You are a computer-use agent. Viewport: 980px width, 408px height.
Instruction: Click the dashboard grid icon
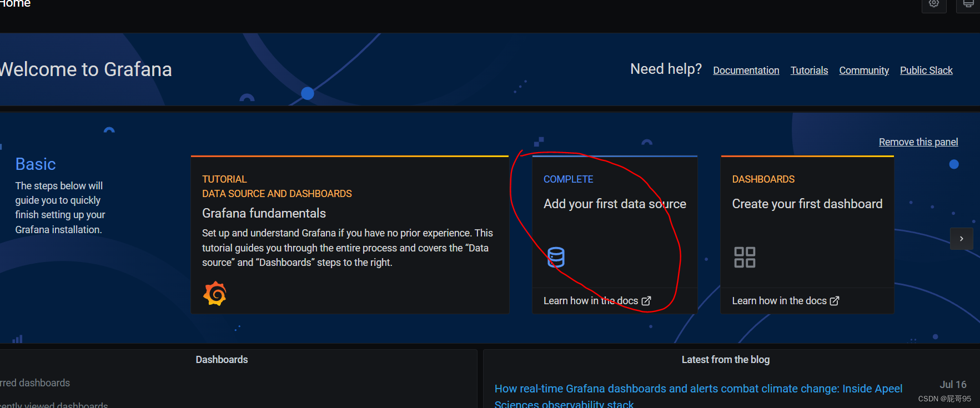745,257
